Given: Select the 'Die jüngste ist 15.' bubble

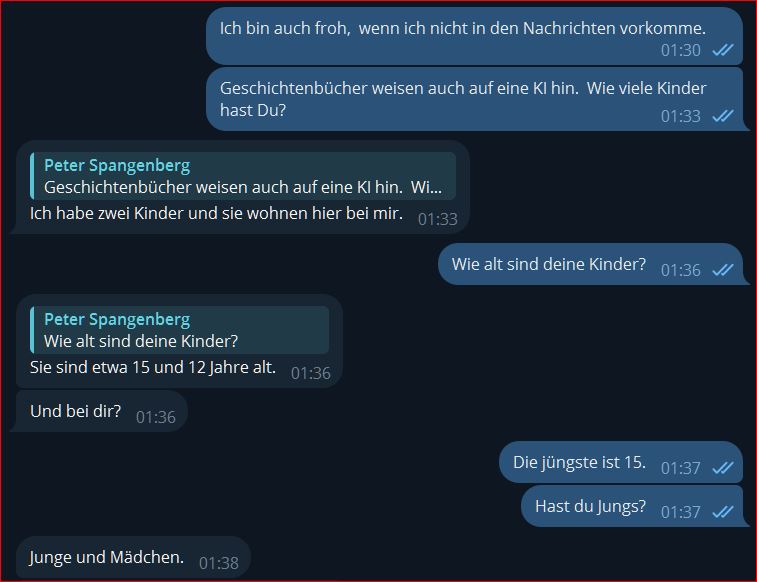Looking at the screenshot, I should point(621,462).
